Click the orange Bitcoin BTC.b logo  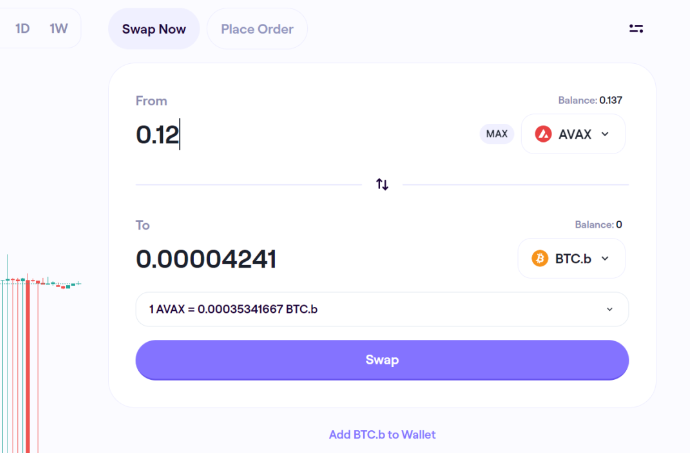540,259
